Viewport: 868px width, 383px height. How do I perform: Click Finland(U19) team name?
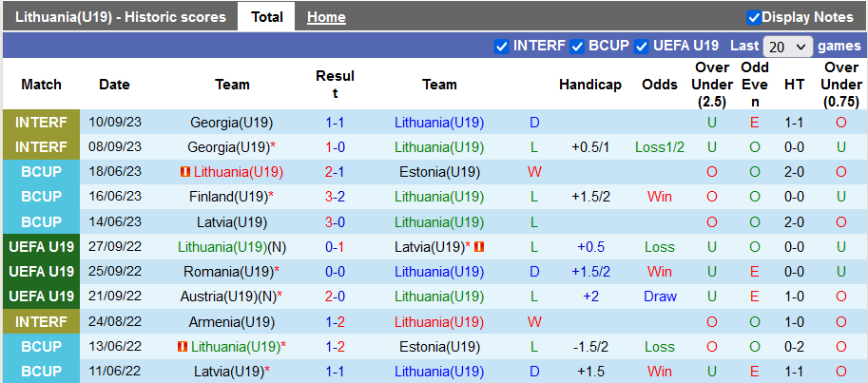pyautogui.click(x=228, y=197)
